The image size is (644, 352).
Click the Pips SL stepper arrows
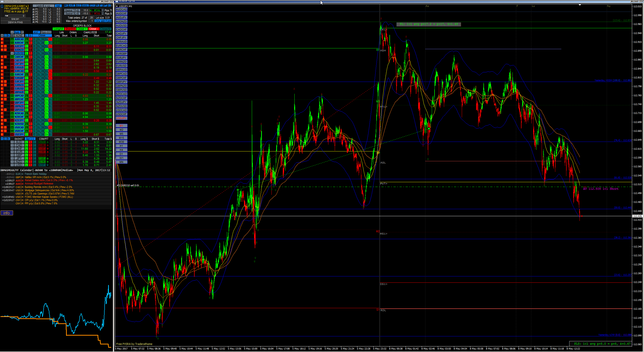(103, 14)
